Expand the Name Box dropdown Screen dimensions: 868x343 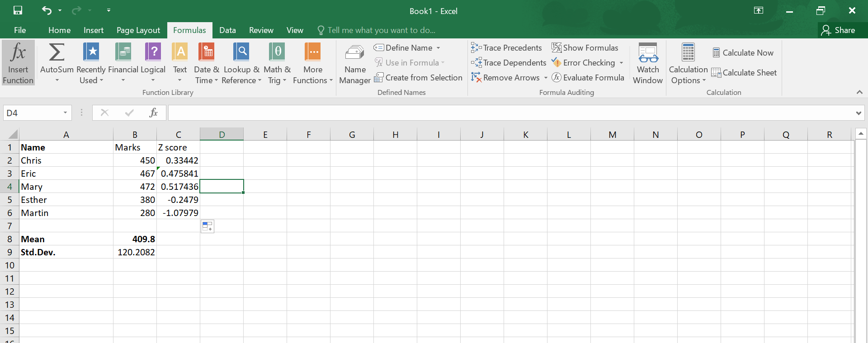(65, 113)
